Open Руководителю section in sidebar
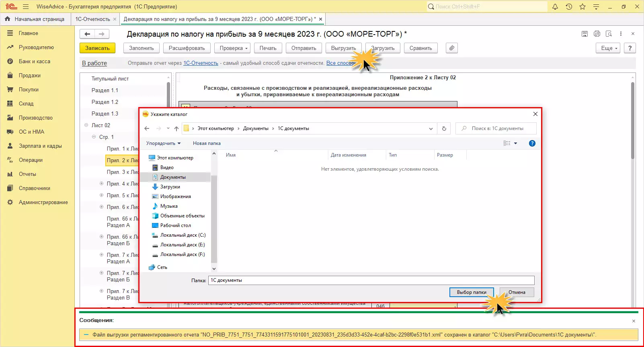644x347 pixels. [x=36, y=48]
